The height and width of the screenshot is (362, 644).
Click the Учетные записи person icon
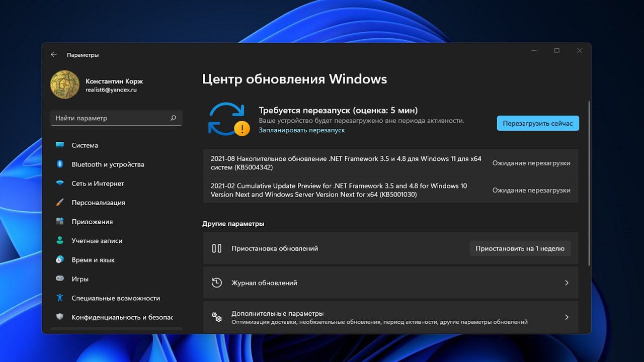click(60, 241)
